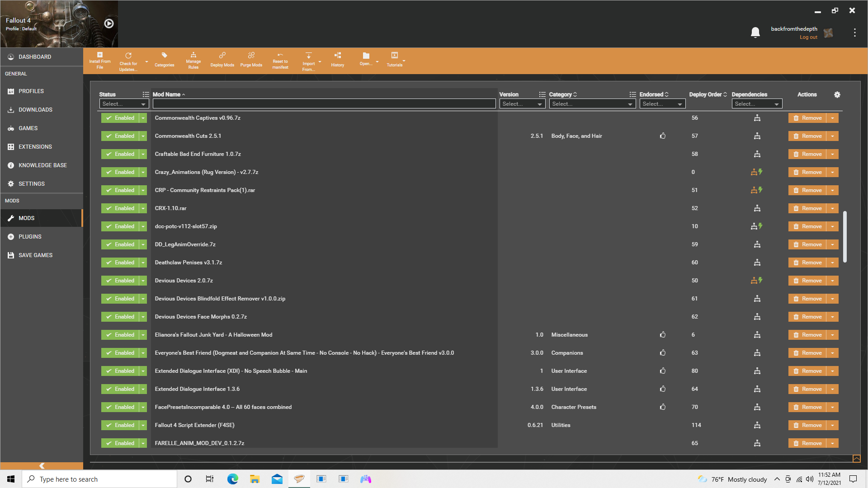Endorse FacePresetsIncomparable 4.0 mod

tap(663, 407)
